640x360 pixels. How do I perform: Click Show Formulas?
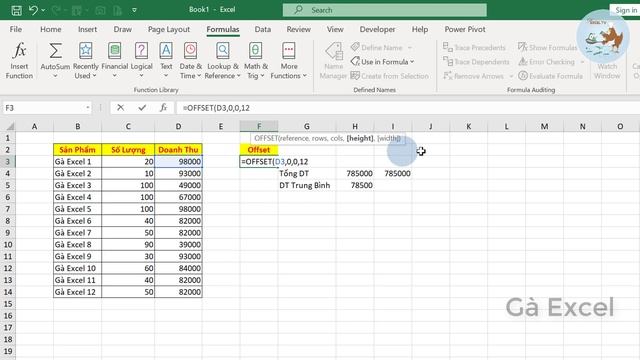[548, 47]
